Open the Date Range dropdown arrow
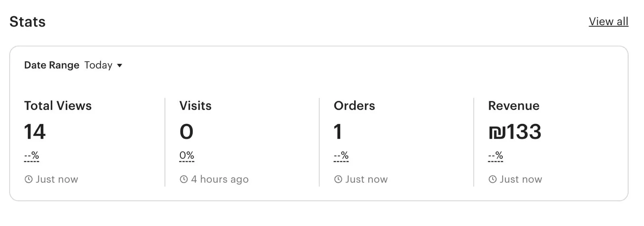 coord(120,66)
